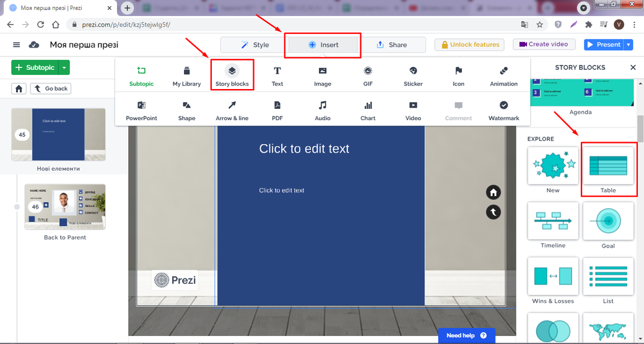
Task: Click the Watermark option
Action: click(x=503, y=111)
